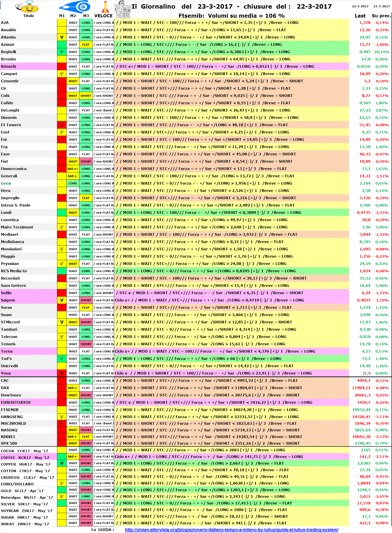This screenshot has height=533, width=392.
Task: Click the Unicredit stock name
Action: pos(10,366)
